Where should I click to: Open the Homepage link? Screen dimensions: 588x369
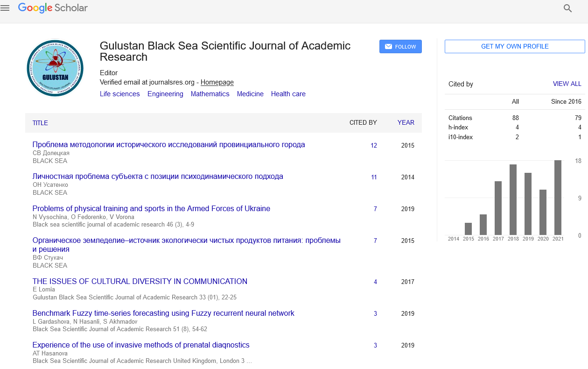[217, 82]
